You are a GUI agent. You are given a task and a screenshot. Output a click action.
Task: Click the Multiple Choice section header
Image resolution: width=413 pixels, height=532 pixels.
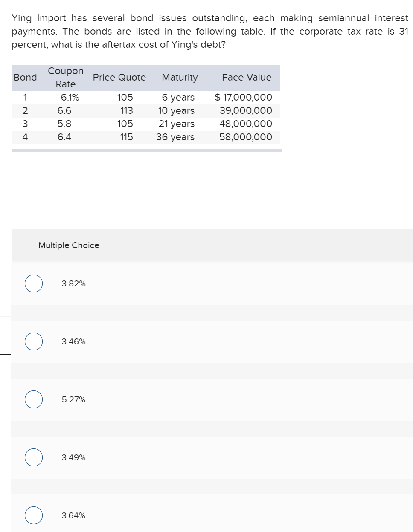point(68,245)
